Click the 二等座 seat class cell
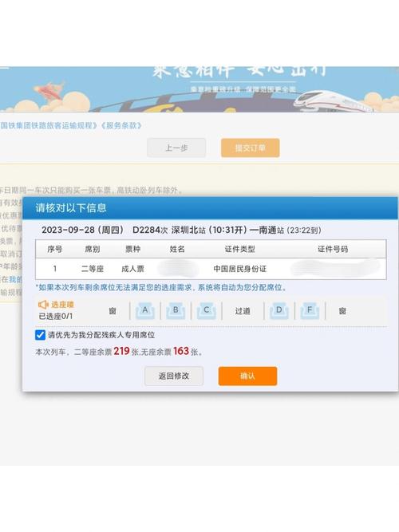The width and height of the screenshot is (399, 532). (x=93, y=269)
